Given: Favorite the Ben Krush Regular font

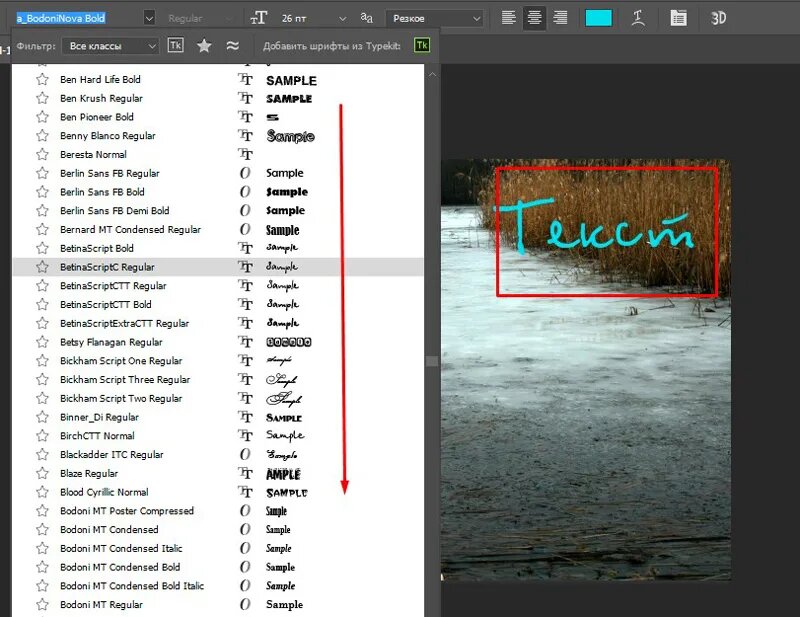Looking at the screenshot, I should pyautogui.click(x=42, y=98).
